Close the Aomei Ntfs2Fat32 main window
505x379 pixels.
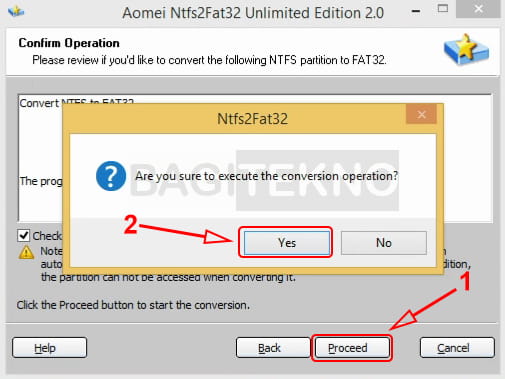(x=478, y=9)
